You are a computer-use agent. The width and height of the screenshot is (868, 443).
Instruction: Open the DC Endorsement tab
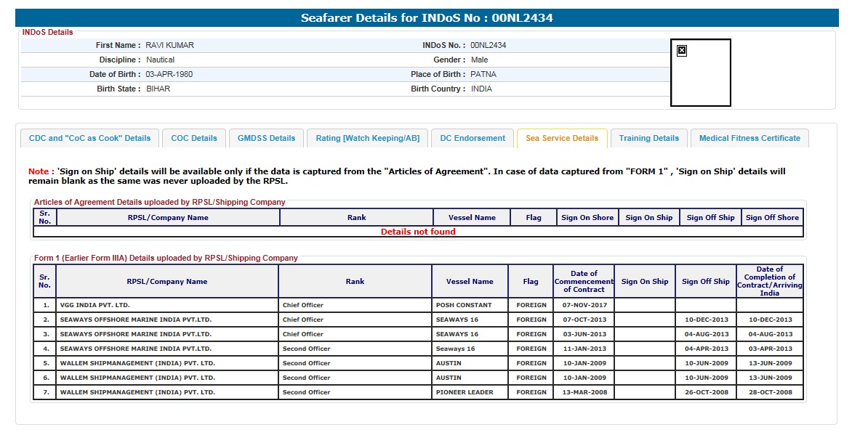click(x=473, y=138)
